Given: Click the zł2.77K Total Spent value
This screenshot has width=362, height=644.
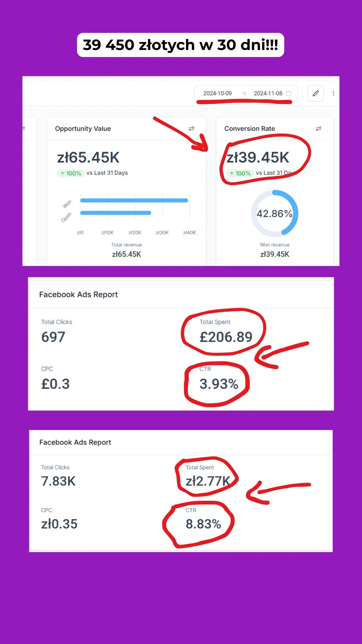Looking at the screenshot, I should pos(208,481).
